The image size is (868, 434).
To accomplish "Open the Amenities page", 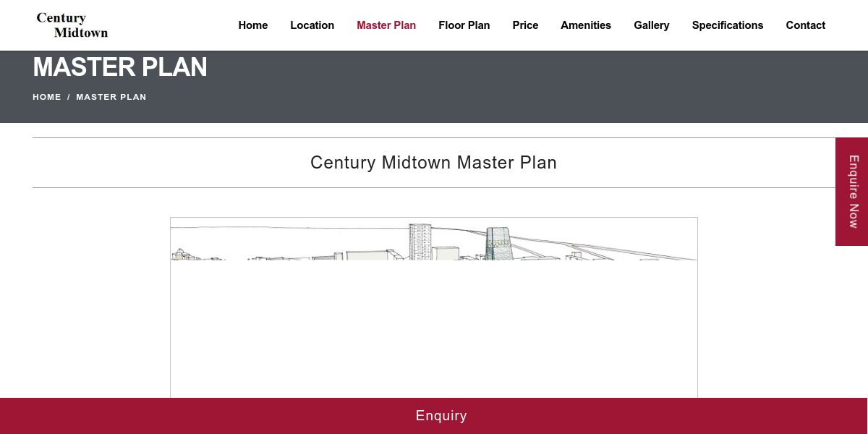I will (x=586, y=25).
